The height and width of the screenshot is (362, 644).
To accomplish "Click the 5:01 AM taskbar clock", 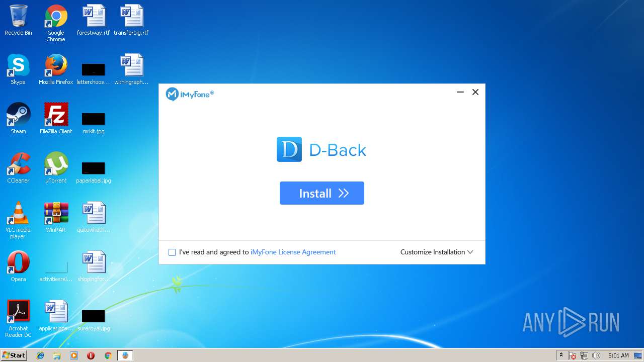I will click(x=618, y=355).
